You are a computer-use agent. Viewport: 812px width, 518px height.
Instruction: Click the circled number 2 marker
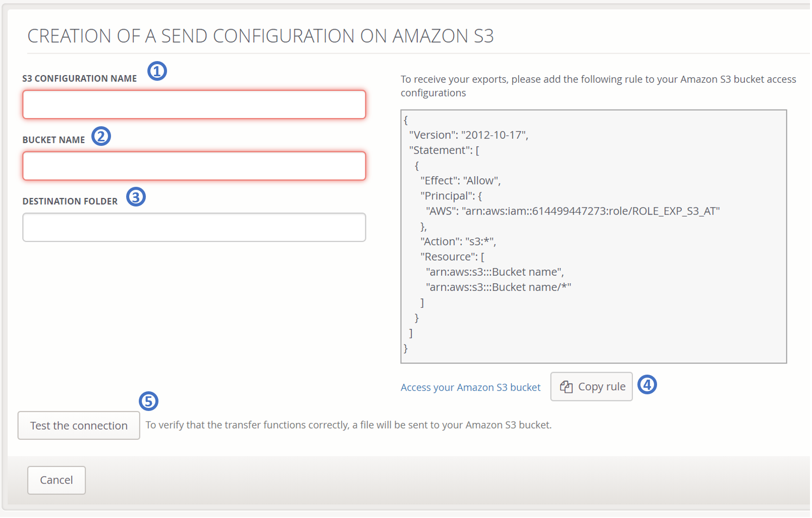101,136
